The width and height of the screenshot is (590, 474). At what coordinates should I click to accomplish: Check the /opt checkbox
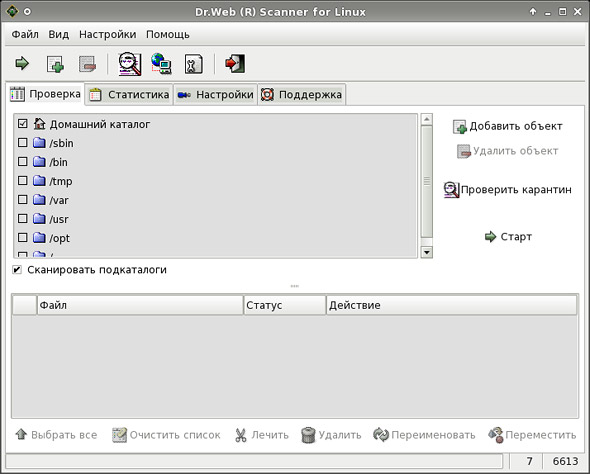click(x=23, y=237)
